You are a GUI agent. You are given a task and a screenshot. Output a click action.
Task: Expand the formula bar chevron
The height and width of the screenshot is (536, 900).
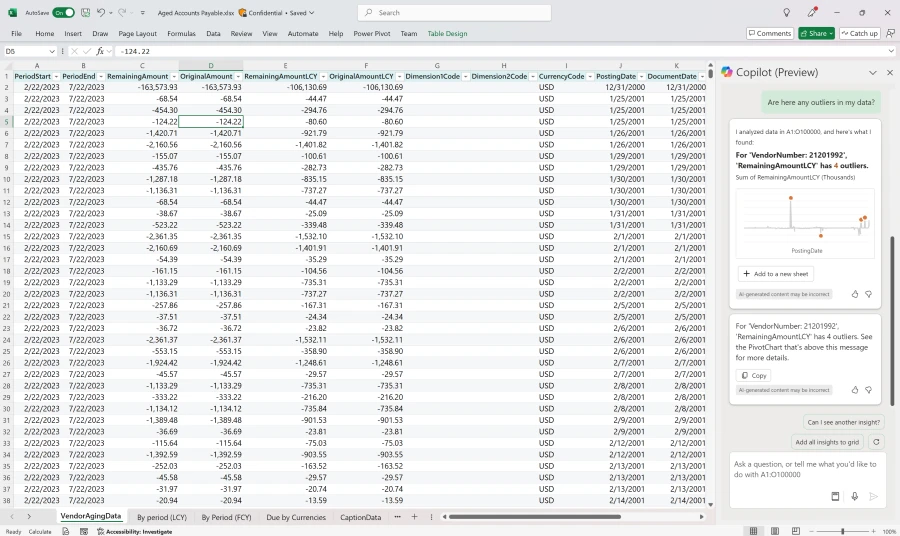click(x=891, y=51)
